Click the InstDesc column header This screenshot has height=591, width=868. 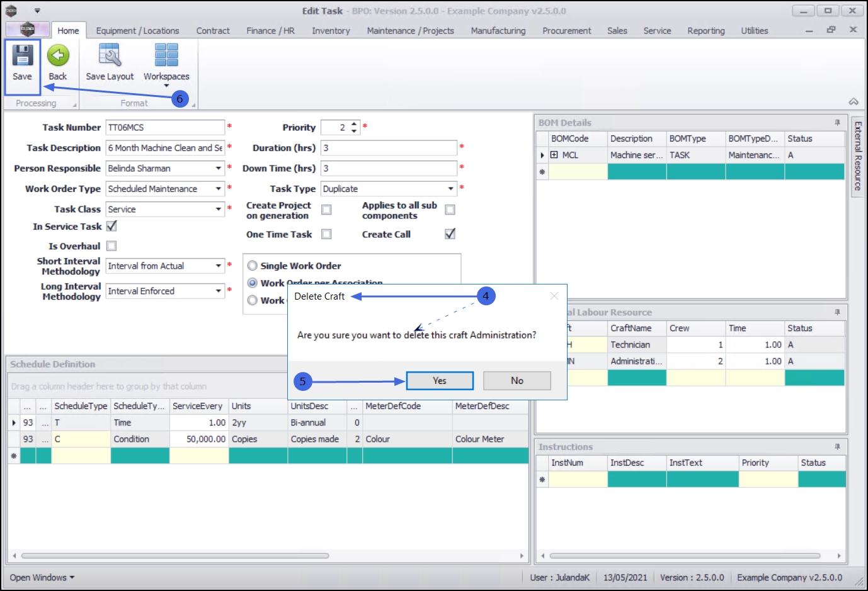click(637, 463)
